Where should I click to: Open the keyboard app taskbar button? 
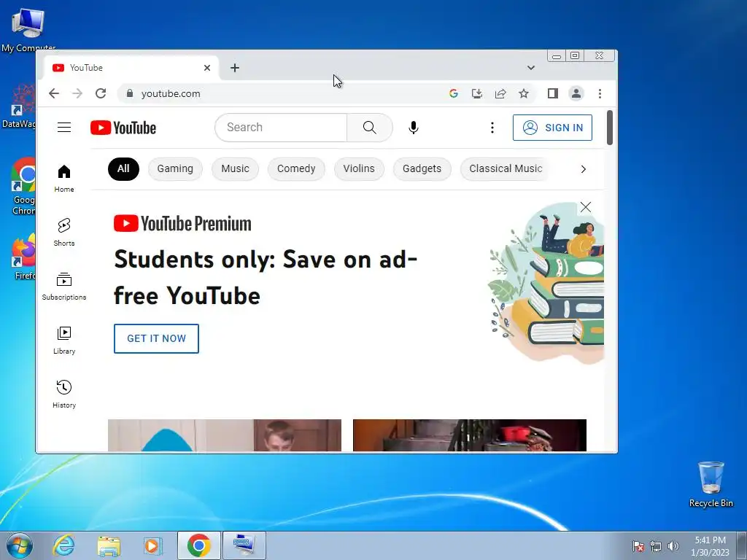pos(244,545)
